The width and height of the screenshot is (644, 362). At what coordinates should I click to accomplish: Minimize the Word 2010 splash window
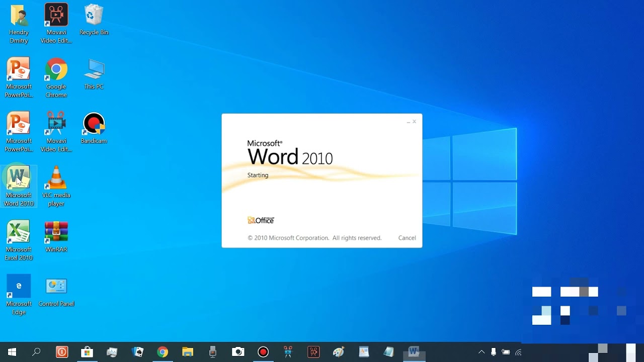(408, 121)
